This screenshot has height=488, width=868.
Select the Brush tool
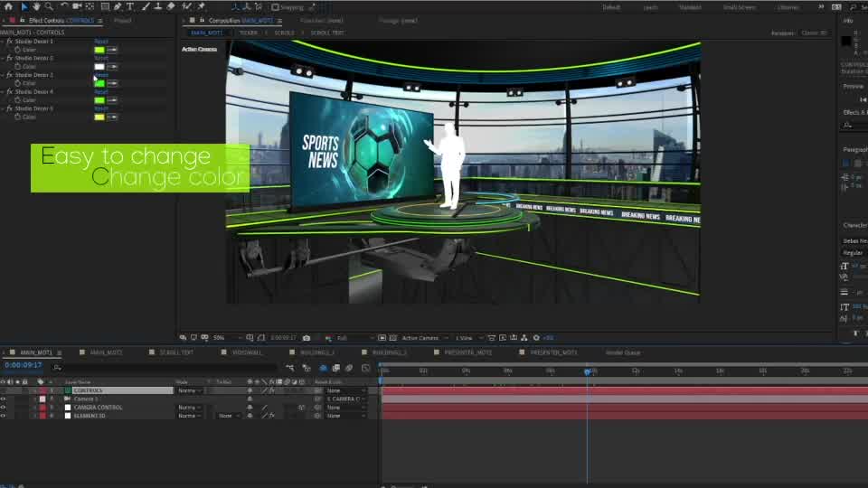[145, 6]
